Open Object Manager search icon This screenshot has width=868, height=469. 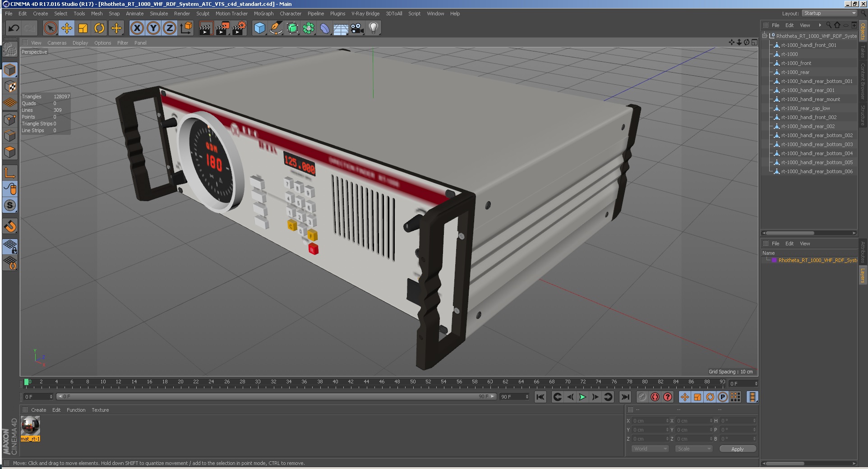[x=829, y=25]
